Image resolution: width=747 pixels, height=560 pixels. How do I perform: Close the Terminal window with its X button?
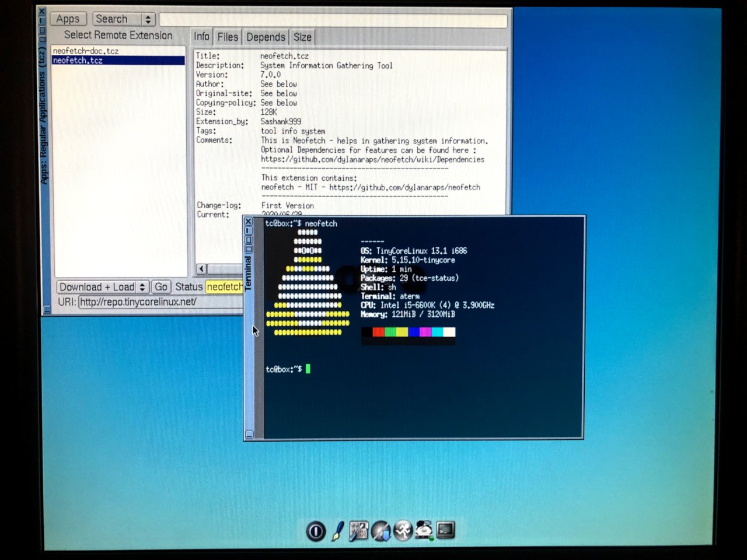[x=249, y=222]
